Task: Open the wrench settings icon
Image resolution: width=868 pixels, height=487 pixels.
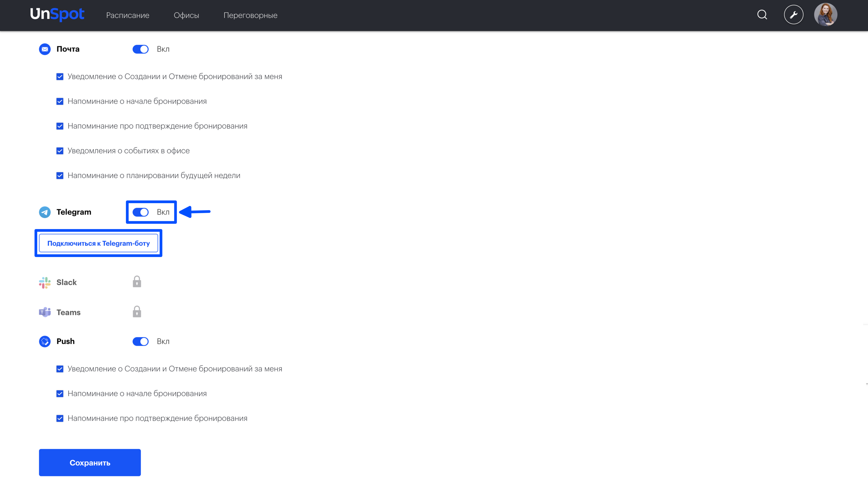Action: tap(794, 15)
